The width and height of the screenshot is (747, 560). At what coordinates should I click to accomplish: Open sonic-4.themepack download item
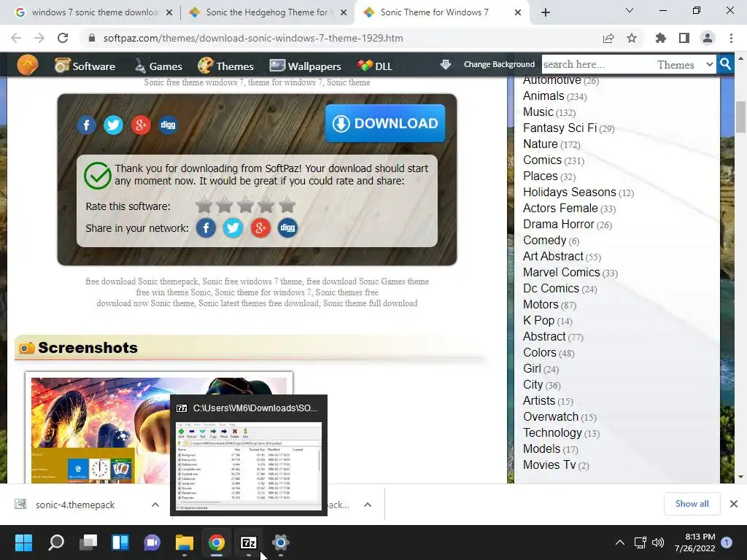pos(75,505)
